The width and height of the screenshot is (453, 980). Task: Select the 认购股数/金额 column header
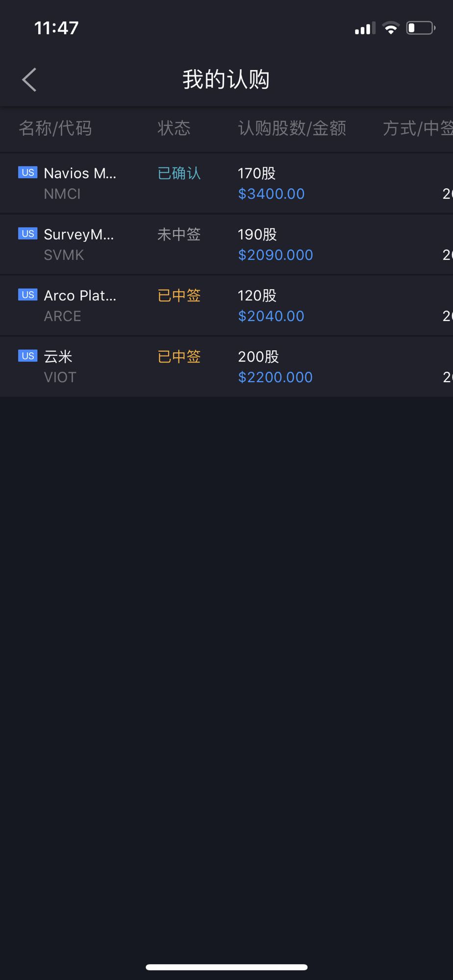click(x=292, y=128)
